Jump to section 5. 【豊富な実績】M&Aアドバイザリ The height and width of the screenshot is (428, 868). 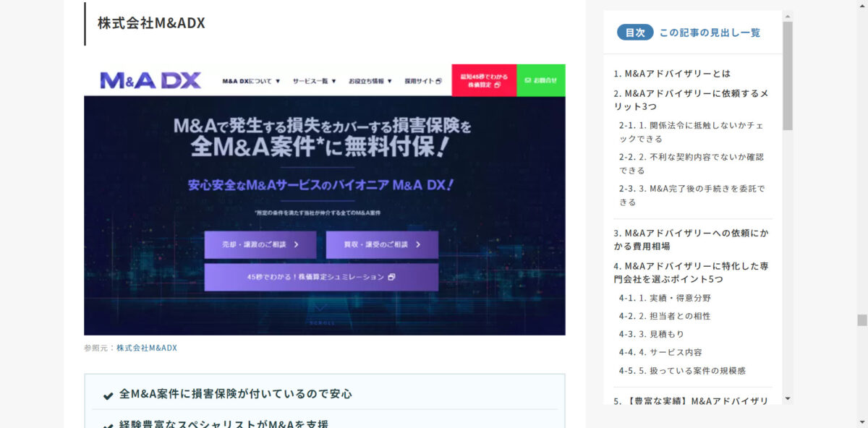click(691, 401)
